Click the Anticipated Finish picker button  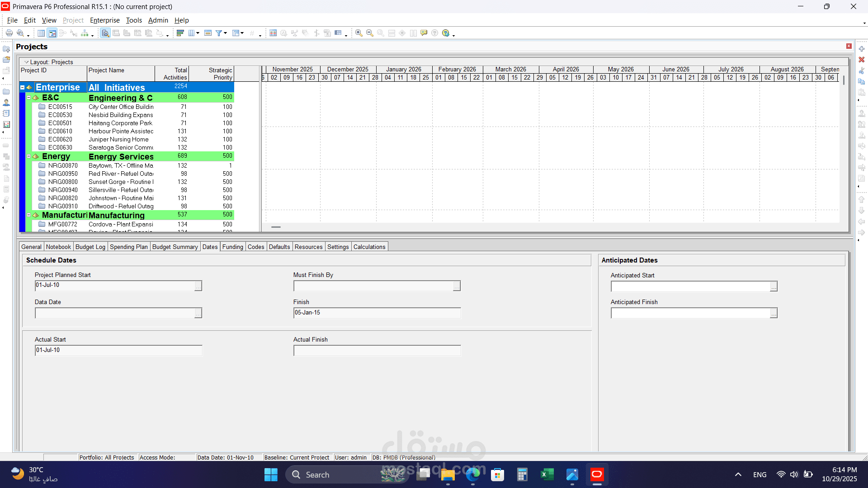click(x=774, y=313)
